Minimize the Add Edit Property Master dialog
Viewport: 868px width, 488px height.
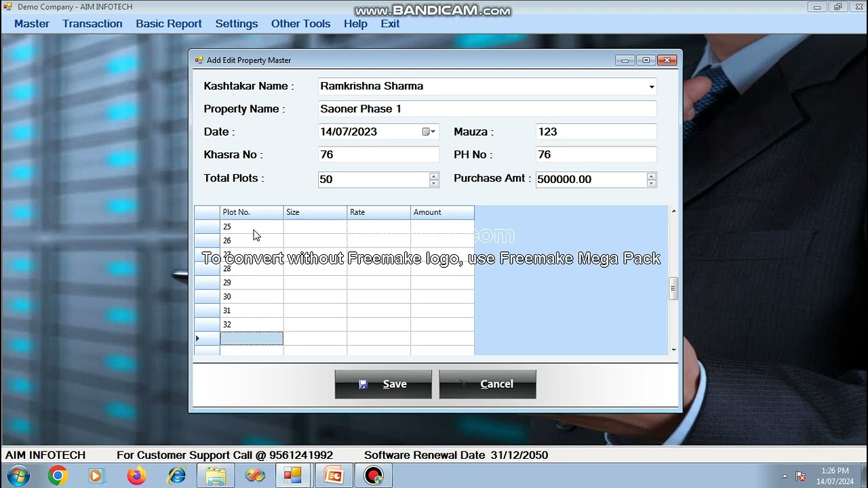(625, 60)
